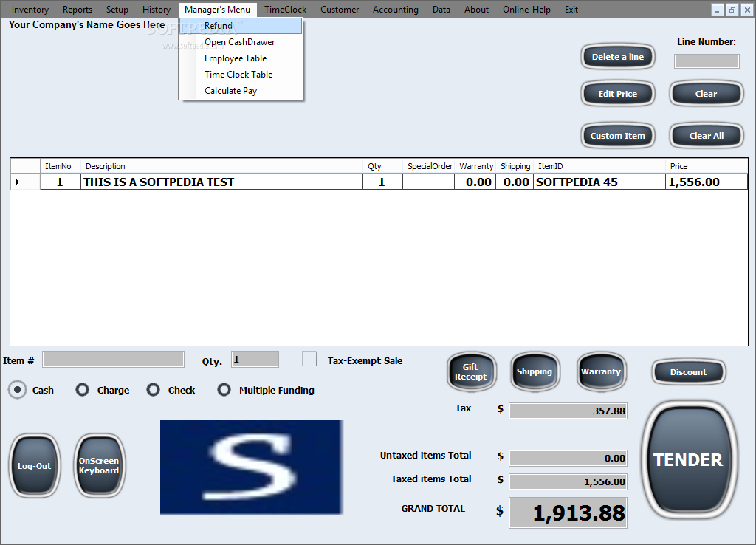The height and width of the screenshot is (545, 756).
Task: Click the blue S logo image
Action: coord(251,467)
